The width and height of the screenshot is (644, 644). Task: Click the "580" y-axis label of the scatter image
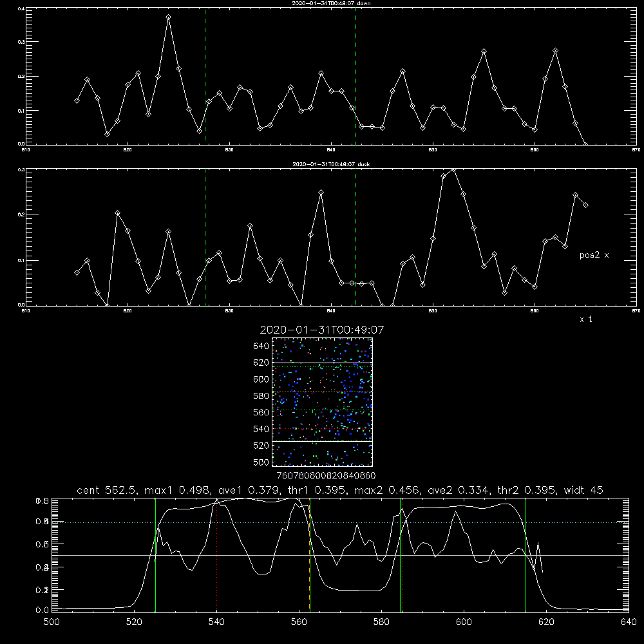tap(261, 396)
